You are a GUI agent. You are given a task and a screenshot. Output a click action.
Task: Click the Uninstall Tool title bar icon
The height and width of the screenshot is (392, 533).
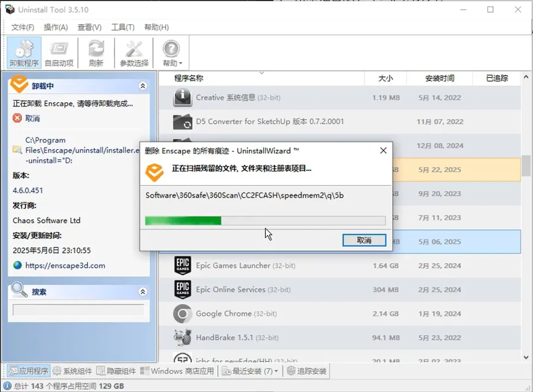pos(10,9)
